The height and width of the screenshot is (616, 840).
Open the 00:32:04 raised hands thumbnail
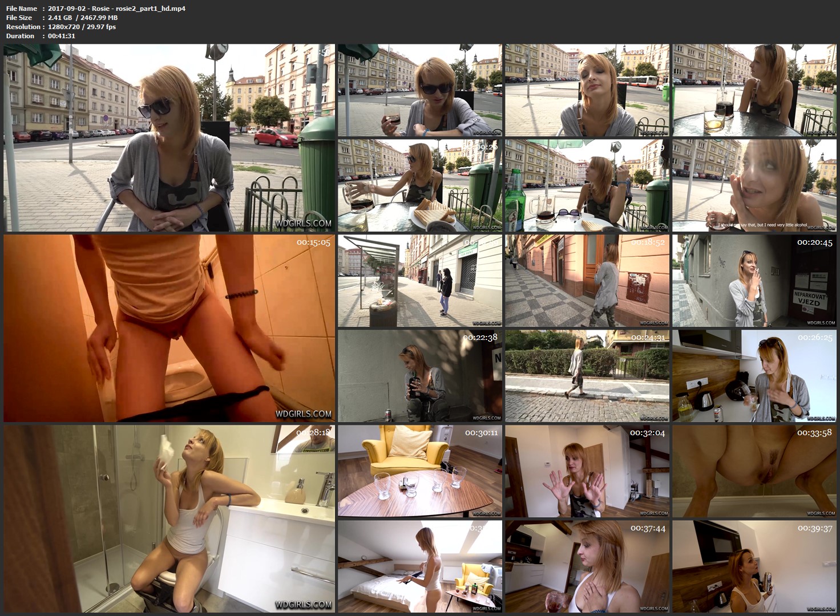click(x=587, y=471)
